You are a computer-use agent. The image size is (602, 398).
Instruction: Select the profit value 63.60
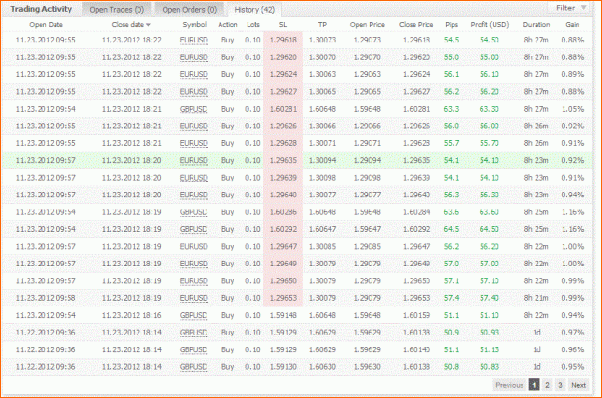tap(490, 212)
